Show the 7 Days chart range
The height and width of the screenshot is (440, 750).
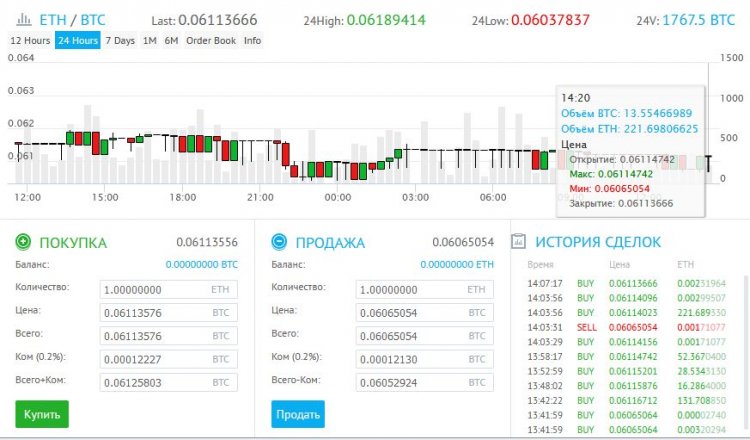(120, 41)
